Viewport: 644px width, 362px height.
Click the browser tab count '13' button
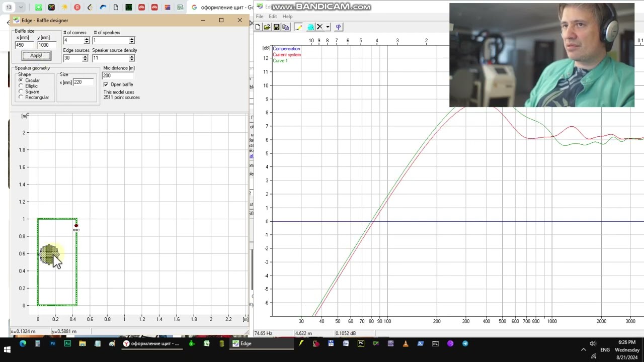click(9, 8)
